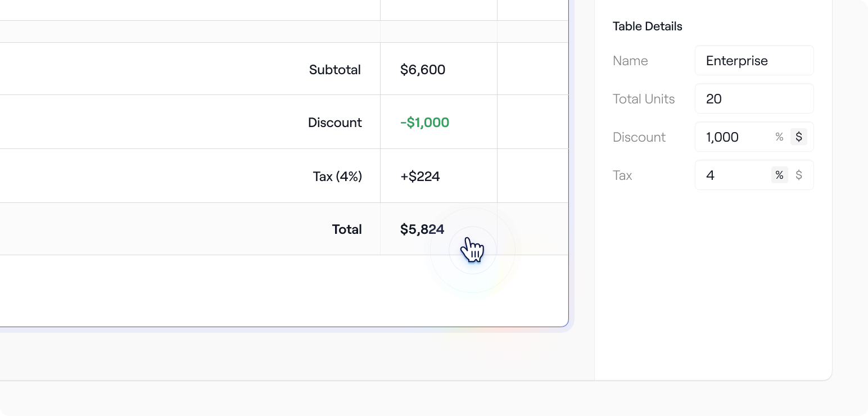Select the Tax (4%) row label
Screen dimensions: 868x416
[338, 176]
